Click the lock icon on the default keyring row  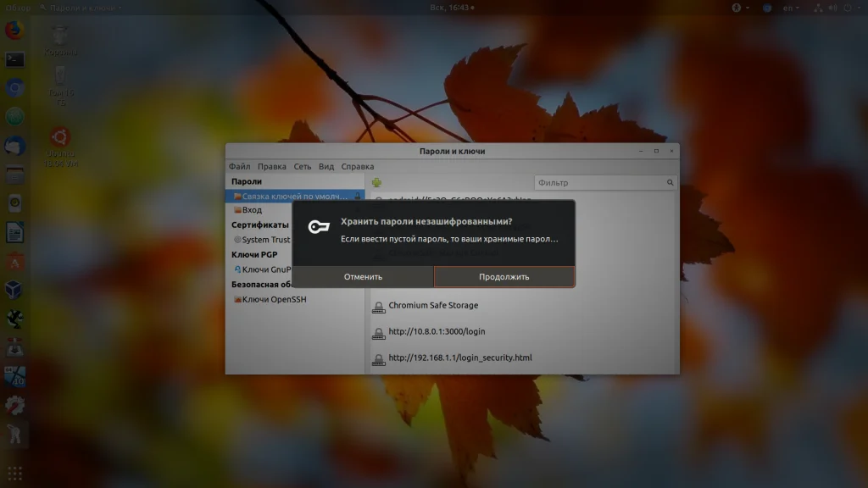pyautogui.click(x=358, y=197)
